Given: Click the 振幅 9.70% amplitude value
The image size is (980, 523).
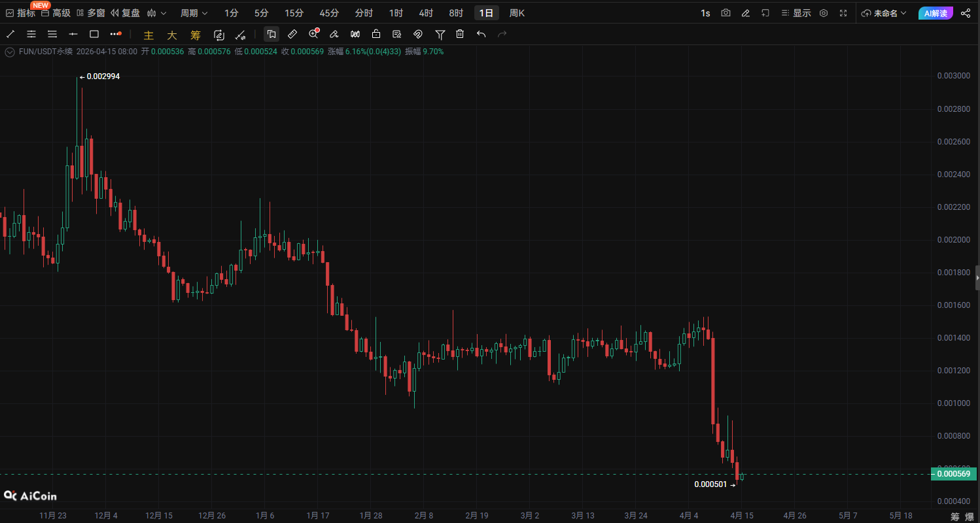Looking at the screenshot, I should [425, 52].
